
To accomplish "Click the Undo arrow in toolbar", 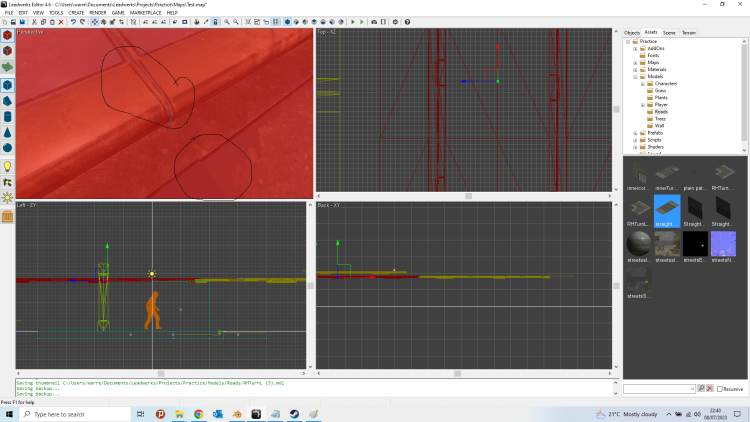I will click(x=73, y=21).
